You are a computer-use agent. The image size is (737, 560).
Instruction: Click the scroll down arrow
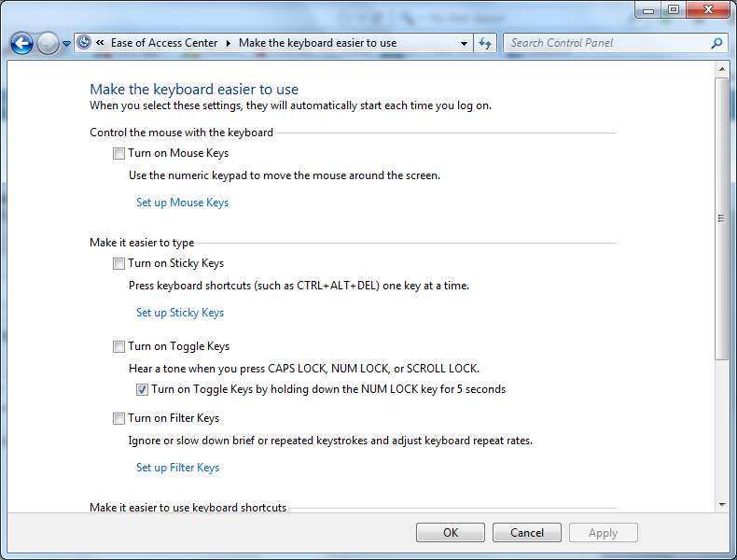coord(721,505)
